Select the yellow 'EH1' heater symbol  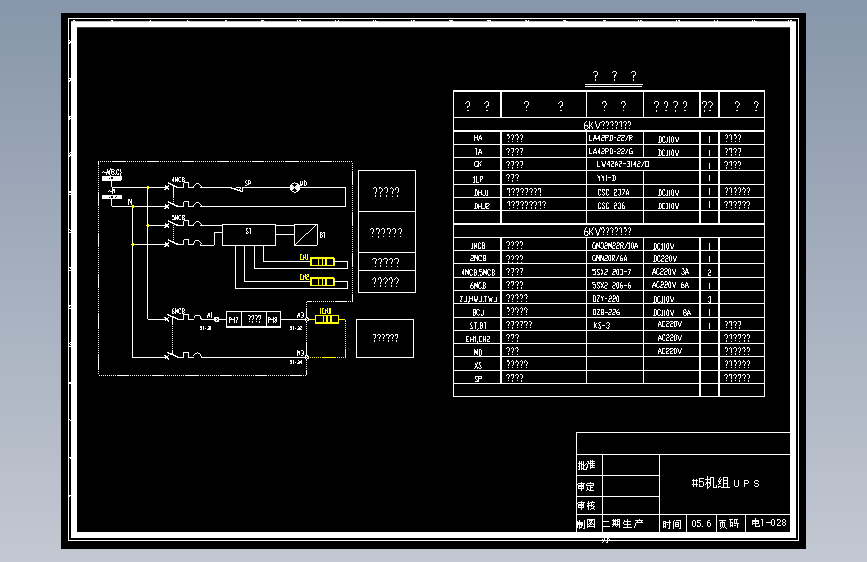(x=322, y=262)
